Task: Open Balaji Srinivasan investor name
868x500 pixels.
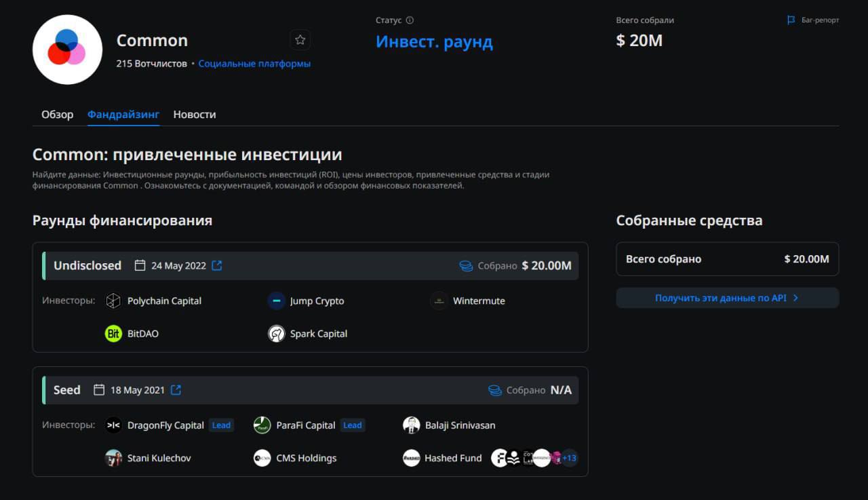Action: point(460,425)
